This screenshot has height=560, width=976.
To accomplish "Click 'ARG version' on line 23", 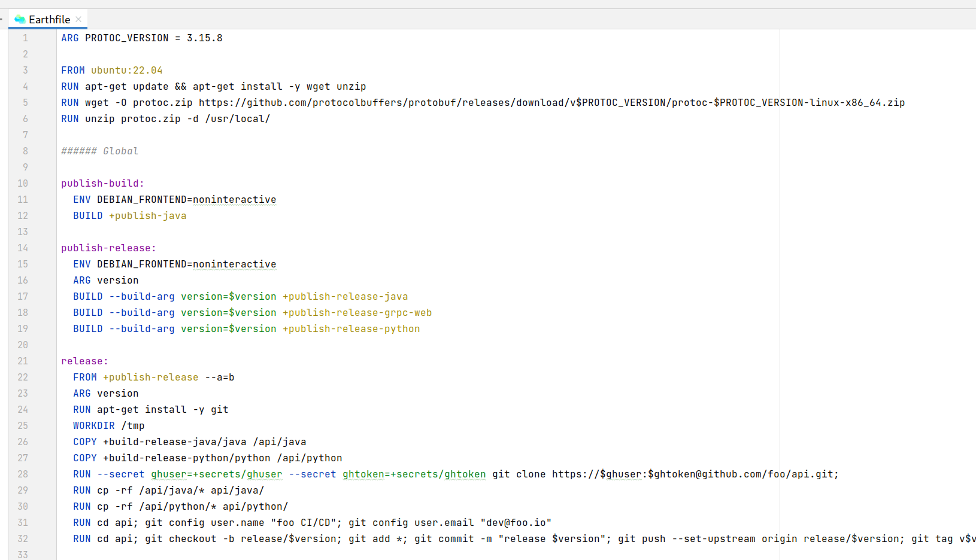I will click(106, 393).
